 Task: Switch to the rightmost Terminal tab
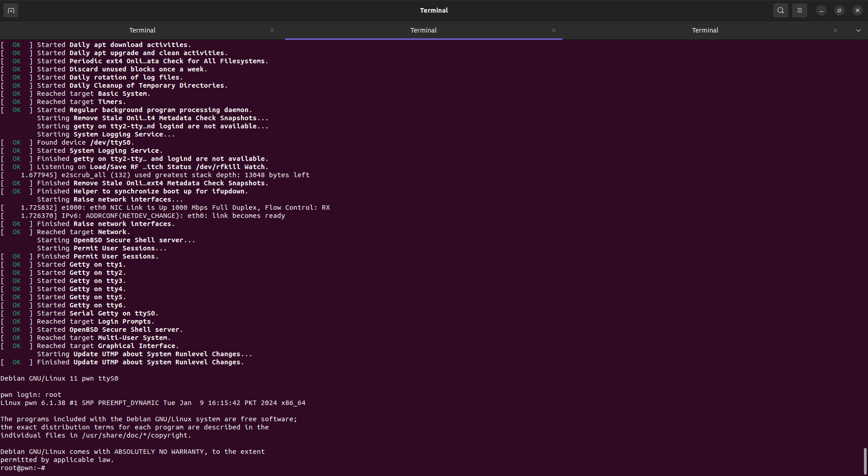click(705, 30)
